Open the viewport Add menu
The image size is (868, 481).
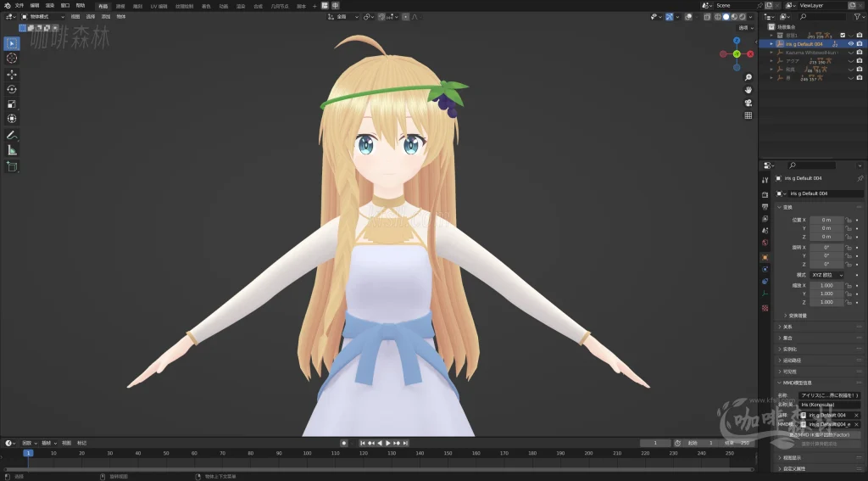(x=106, y=17)
